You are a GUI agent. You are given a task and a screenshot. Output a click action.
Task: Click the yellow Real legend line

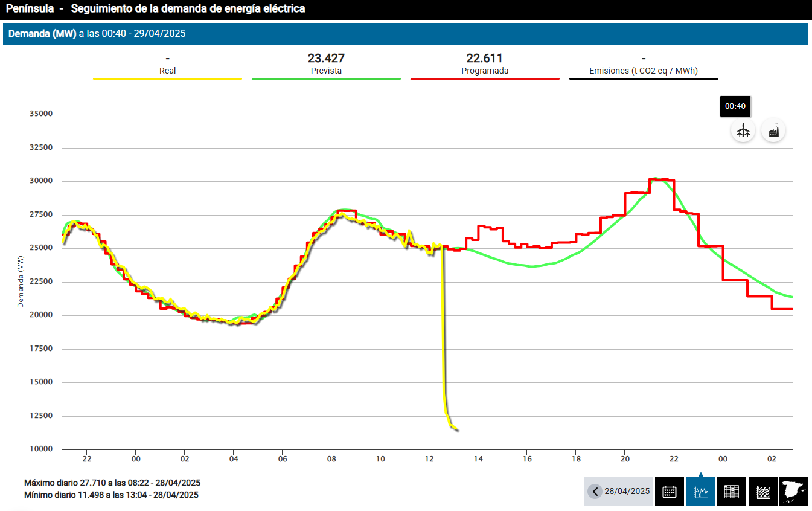[x=167, y=79]
